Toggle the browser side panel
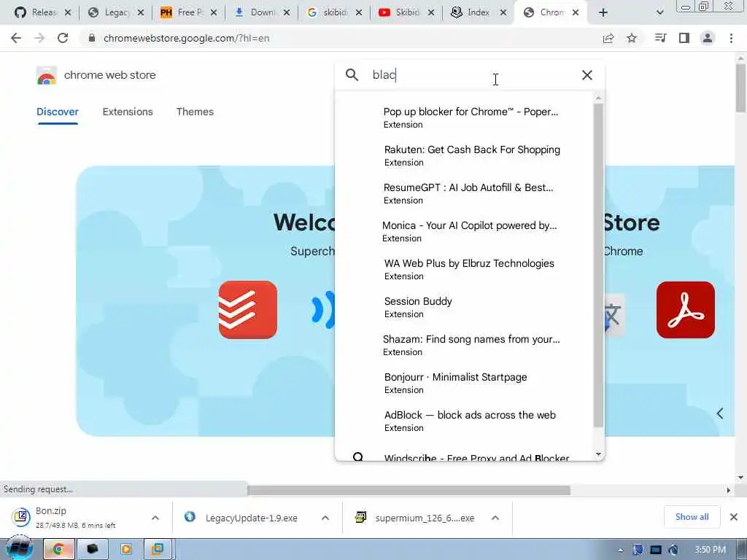This screenshot has width=747, height=560. point(684,38)
